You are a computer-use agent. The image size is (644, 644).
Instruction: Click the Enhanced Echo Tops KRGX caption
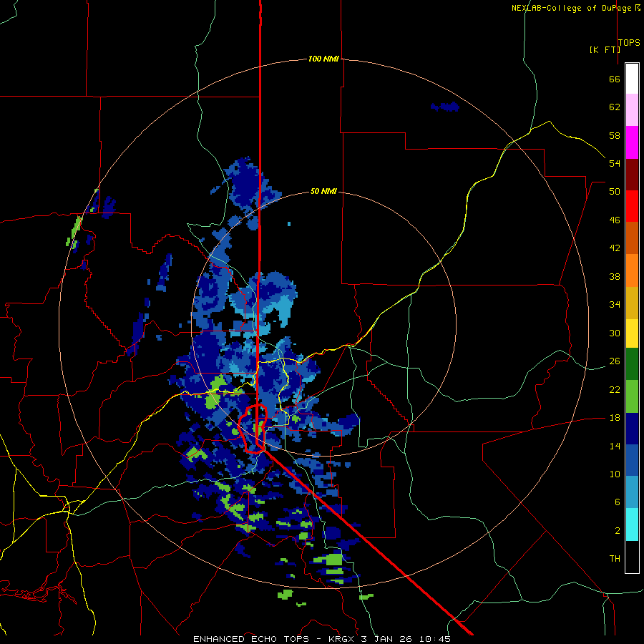point(322,639)
